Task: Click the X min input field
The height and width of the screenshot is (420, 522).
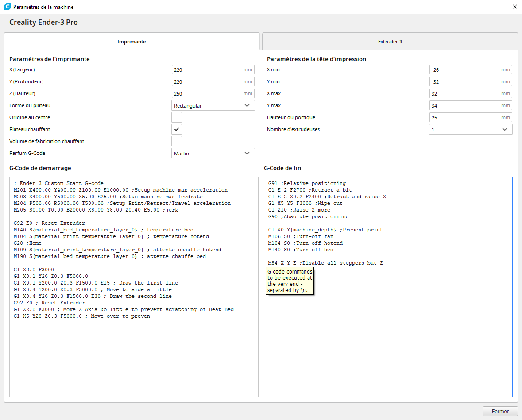Action: pos(471,69)
